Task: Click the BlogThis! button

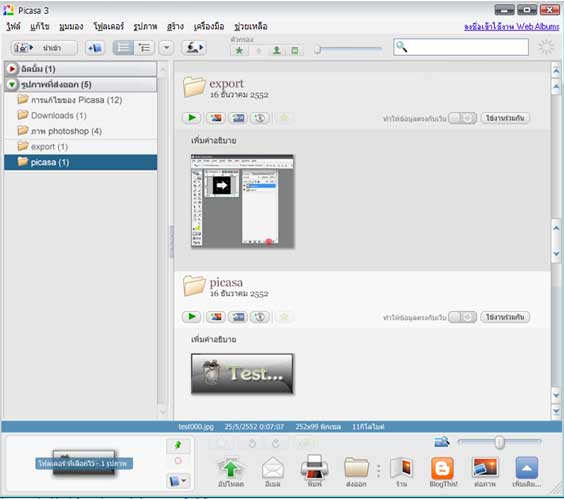Action: click(443, 472)
